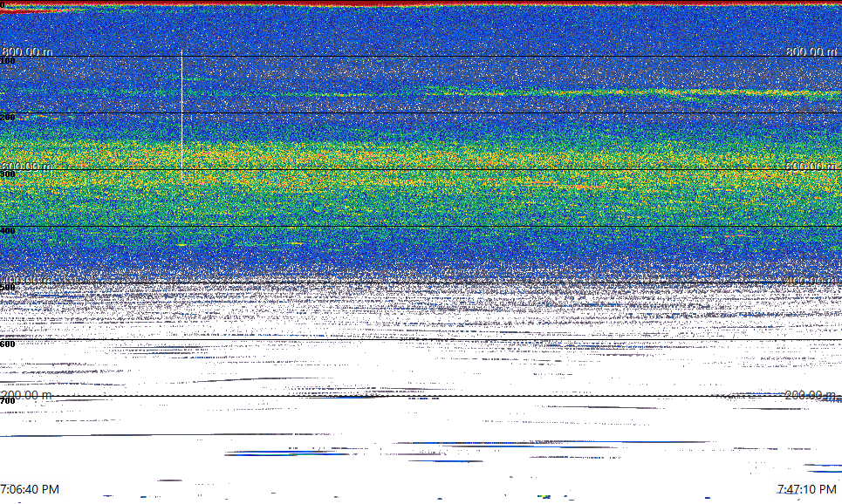Select the 100 depth scale label
This screenshot has width=842, height=504.
tap(8, 61)
